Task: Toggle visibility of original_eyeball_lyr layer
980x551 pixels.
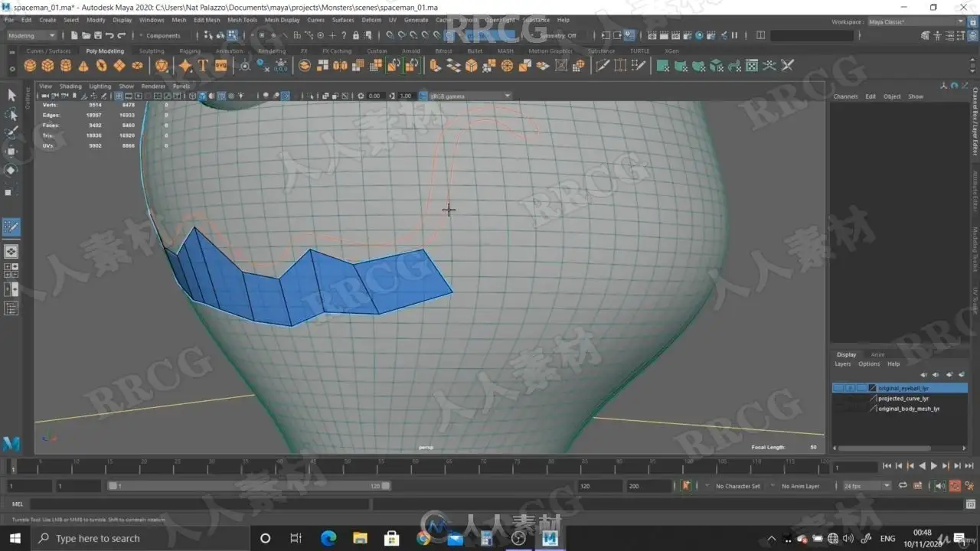Action: click(839, 388)
